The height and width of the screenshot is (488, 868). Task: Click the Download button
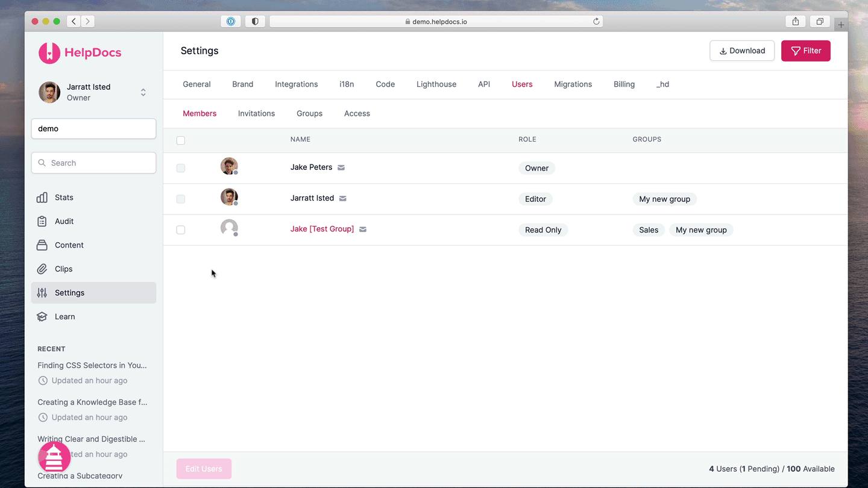tap(742, 51)
